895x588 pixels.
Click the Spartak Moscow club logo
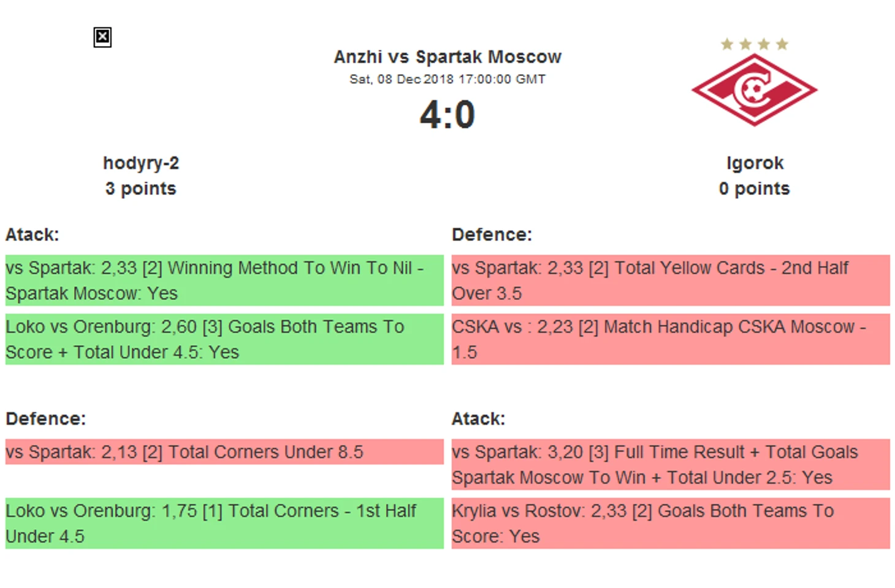[x=754, y=90]
